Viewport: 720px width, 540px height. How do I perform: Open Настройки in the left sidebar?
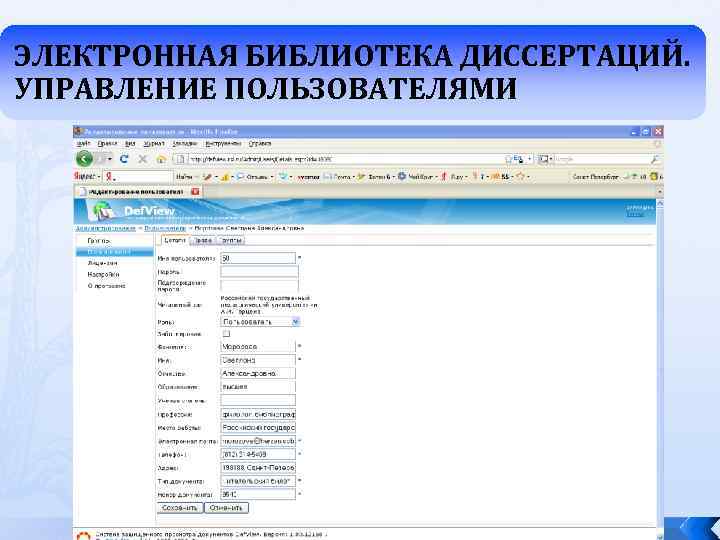(x=103, y=274)
